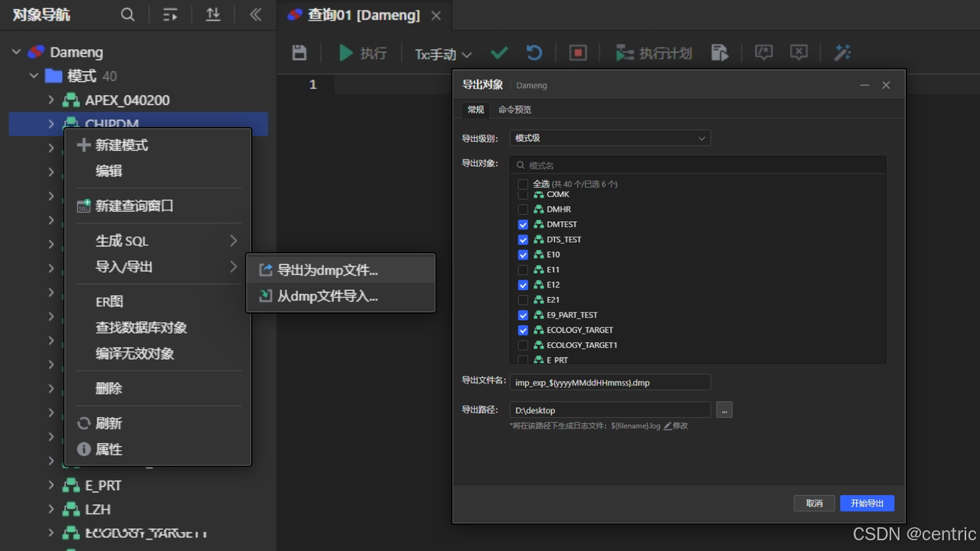The width and height of the screenshot is (980, 551).
Task: Choose 编译无效对象 from context menu
Action: tap(158, 354)
